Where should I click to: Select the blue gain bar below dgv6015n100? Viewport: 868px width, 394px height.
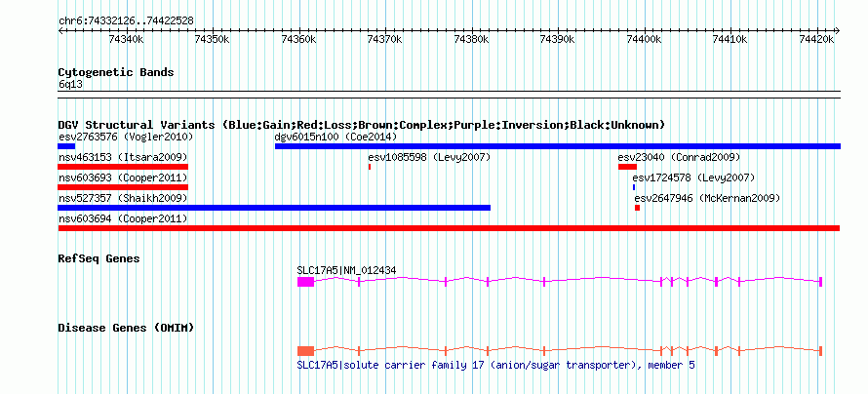point(558,146)
